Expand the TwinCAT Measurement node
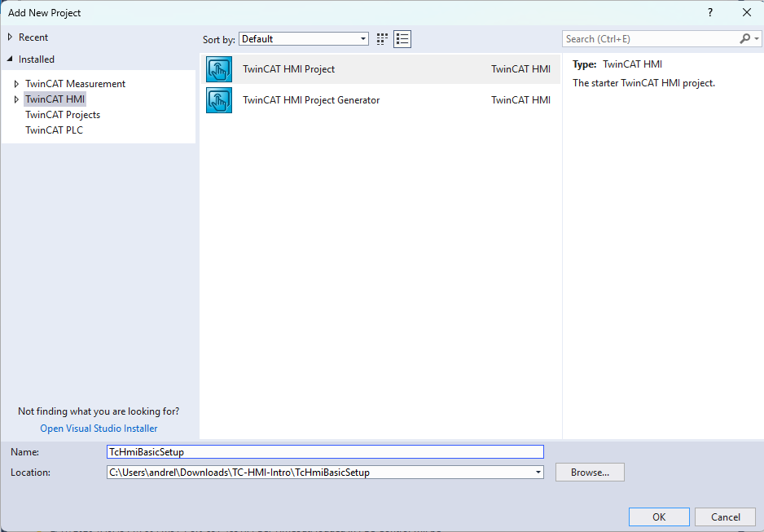This screenshot has height=532, width=764. pos(16,84)
